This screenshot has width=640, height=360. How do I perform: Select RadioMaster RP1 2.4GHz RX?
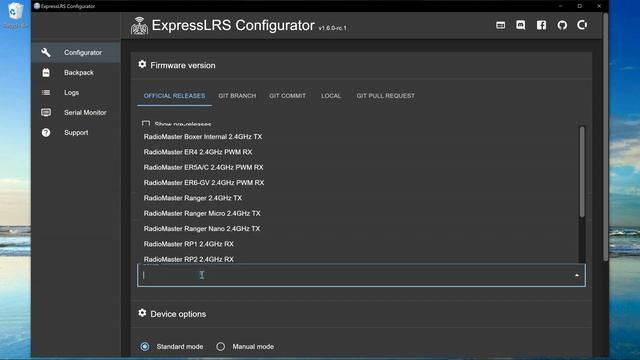358,244
